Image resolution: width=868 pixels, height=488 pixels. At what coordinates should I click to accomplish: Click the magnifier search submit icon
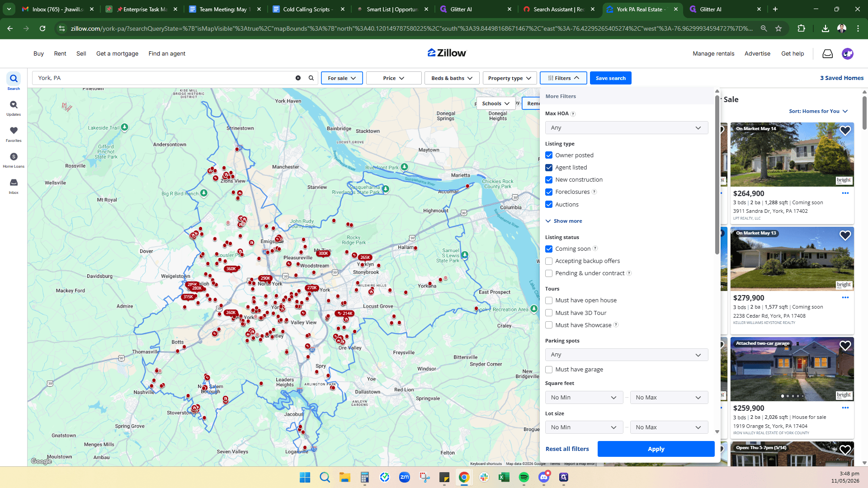(311, 78)
